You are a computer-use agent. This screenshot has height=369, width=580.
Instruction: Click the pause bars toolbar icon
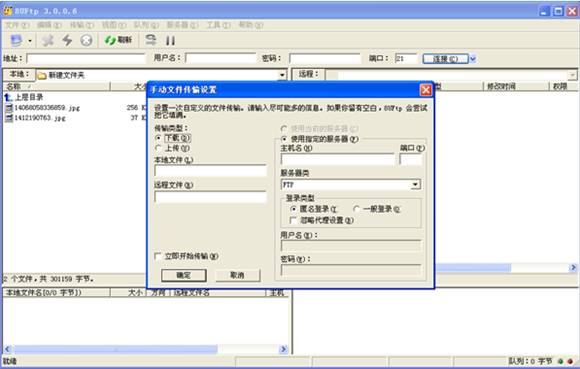171,40
